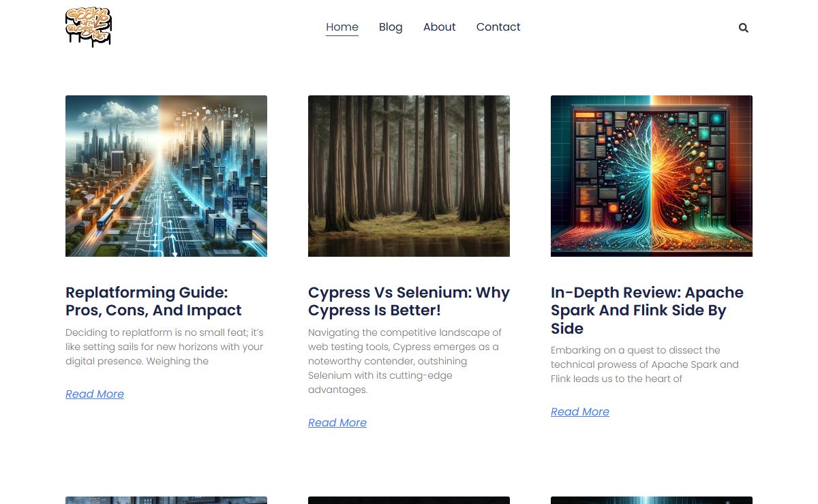Open the Cypress Vs Selenium forest thumbnail

409,176
